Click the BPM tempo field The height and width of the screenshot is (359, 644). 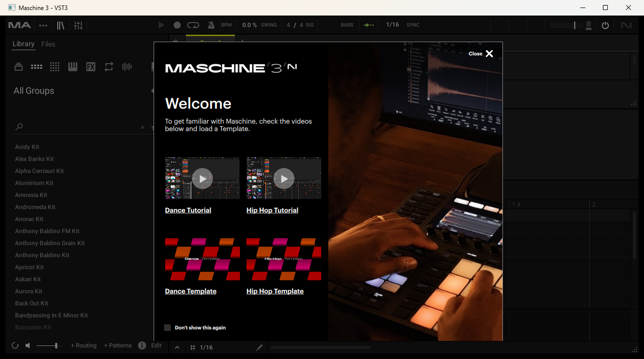pyautogui.click(x=226, y=25)
